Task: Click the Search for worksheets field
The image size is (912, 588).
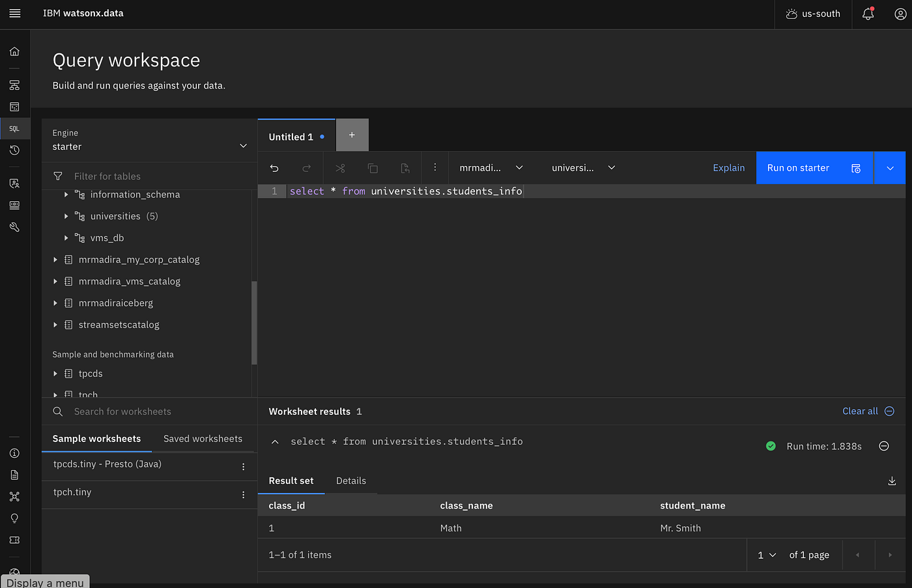Action: tap(150, 412)
